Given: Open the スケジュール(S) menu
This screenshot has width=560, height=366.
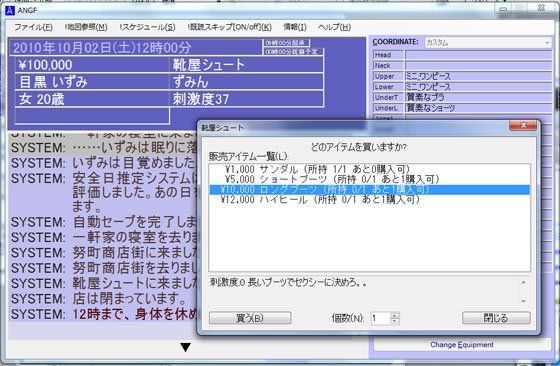Looking at the screenshot, I should point(148,27).
